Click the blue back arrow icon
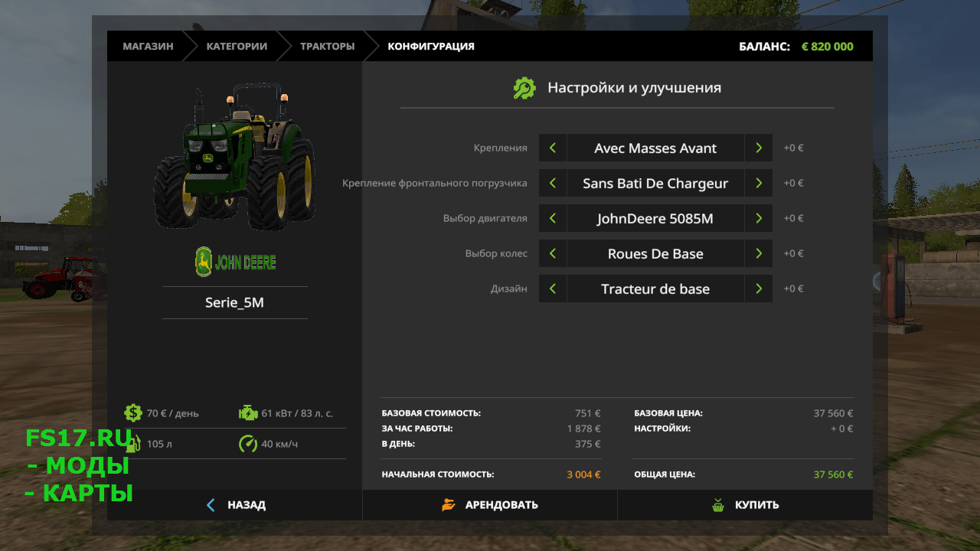 (x=211, y=505)
